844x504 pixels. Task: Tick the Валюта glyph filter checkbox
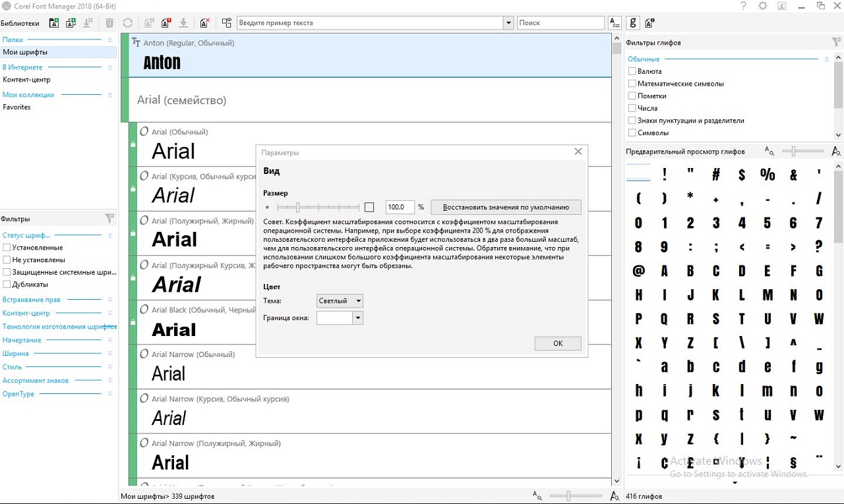632,71
